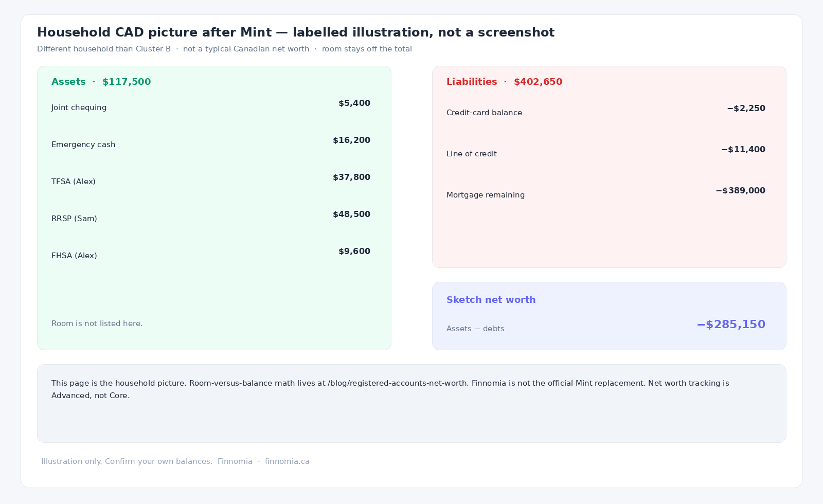Click the mortgage amount −$389,000
823x504 pixels.
[x=740, y=191]
